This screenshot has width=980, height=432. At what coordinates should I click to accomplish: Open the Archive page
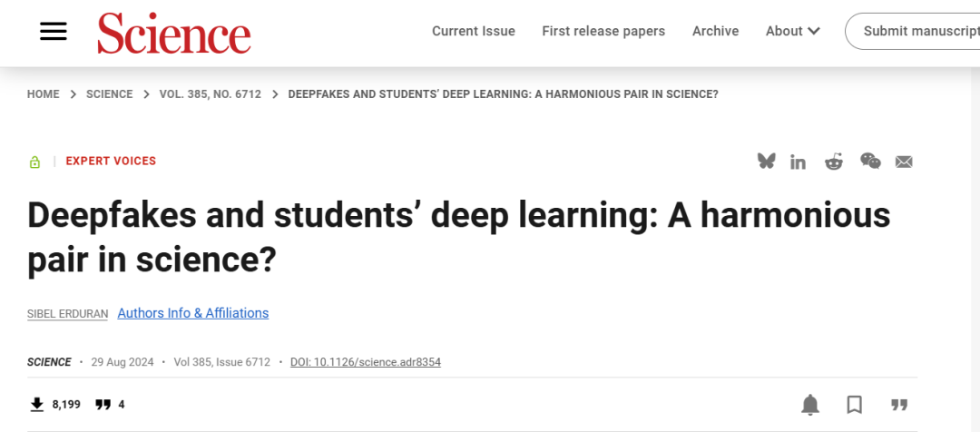(715, 31)
